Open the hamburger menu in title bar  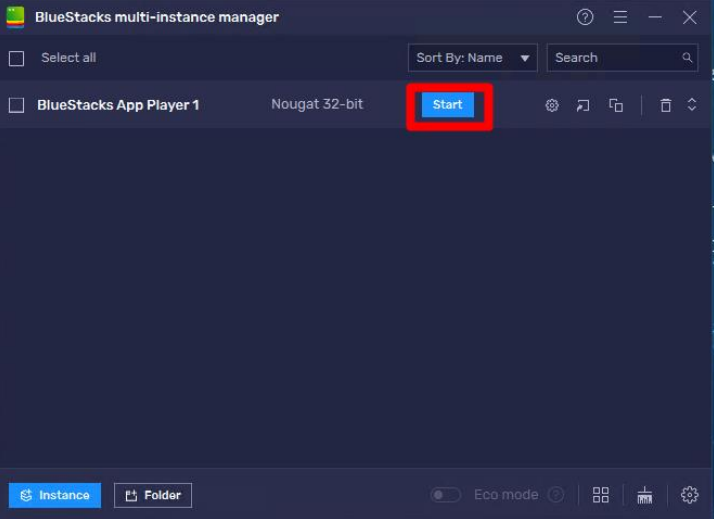tap(620, 17)
